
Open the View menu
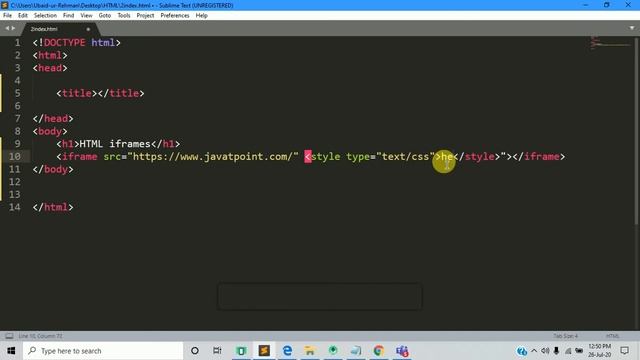(86, 16)
